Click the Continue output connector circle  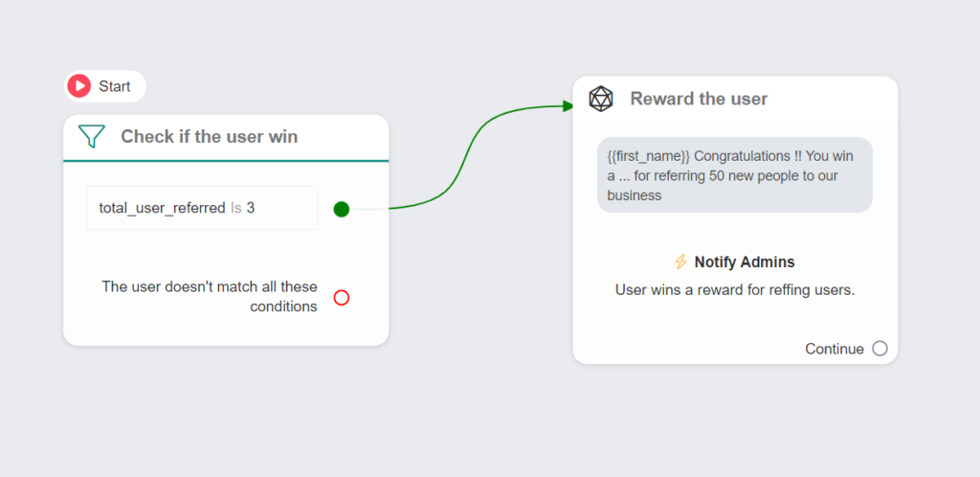pos(880,349)
